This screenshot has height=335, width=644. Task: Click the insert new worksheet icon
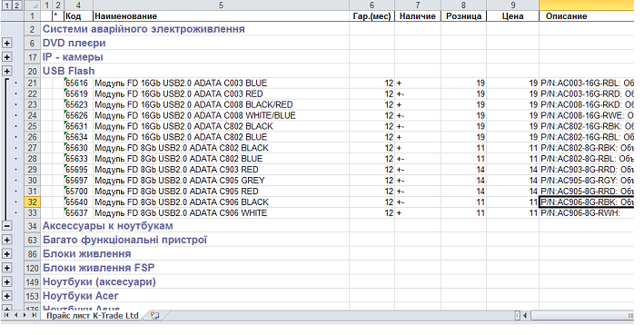coord(154,316)
